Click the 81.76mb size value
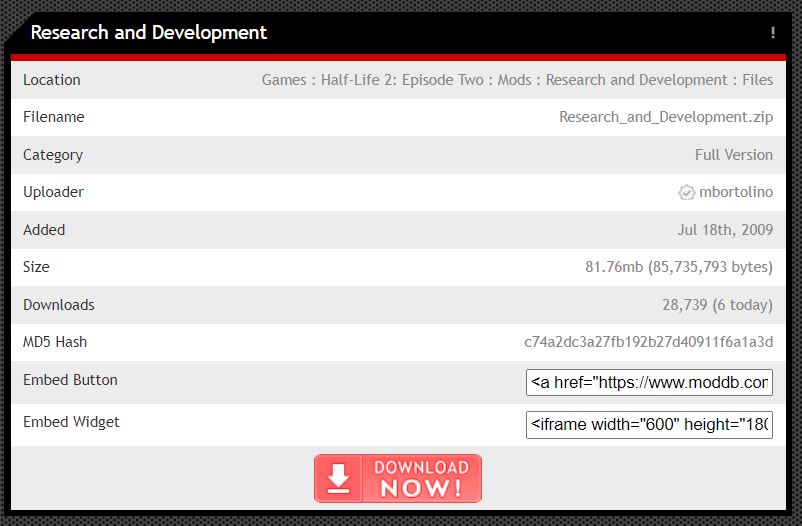 [679, 267]
